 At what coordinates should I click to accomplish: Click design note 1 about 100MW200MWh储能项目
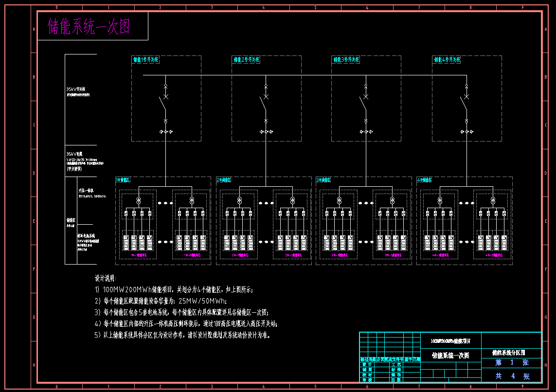[x=174, y=289]
